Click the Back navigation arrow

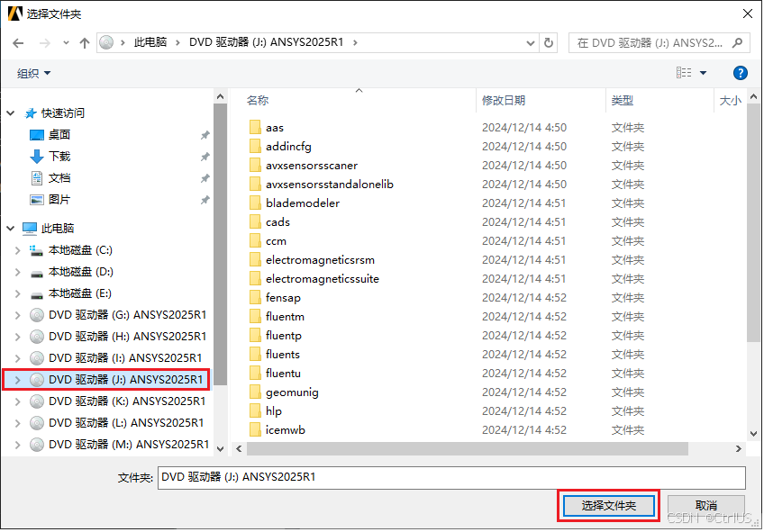pos(18,43)
